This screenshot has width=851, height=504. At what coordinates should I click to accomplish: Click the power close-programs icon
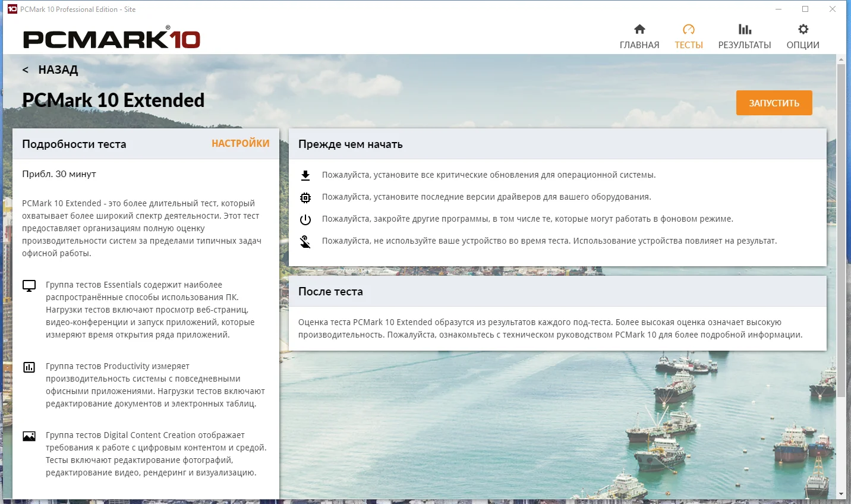[305, 219]
